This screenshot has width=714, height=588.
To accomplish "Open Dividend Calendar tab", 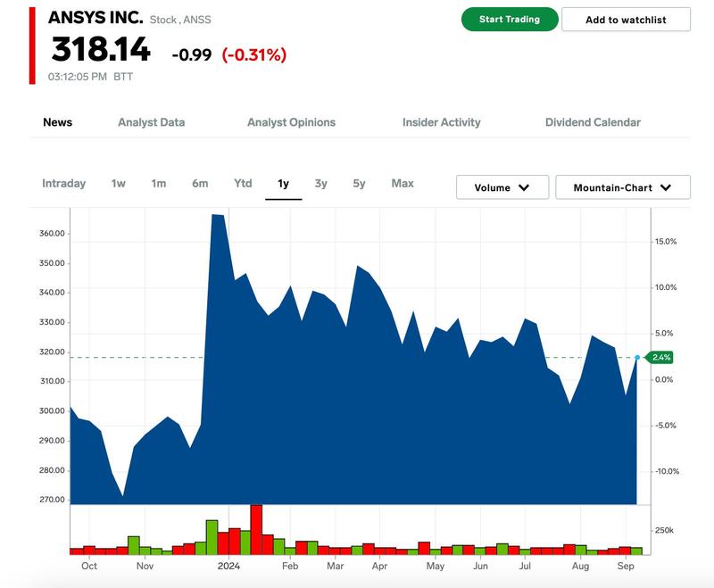I will click(593, 122).
